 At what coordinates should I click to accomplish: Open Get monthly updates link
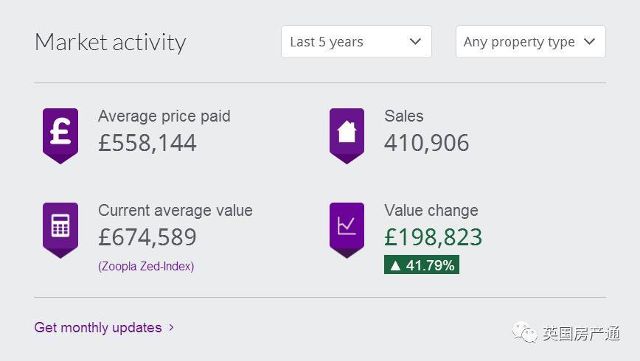coord(98,328)
